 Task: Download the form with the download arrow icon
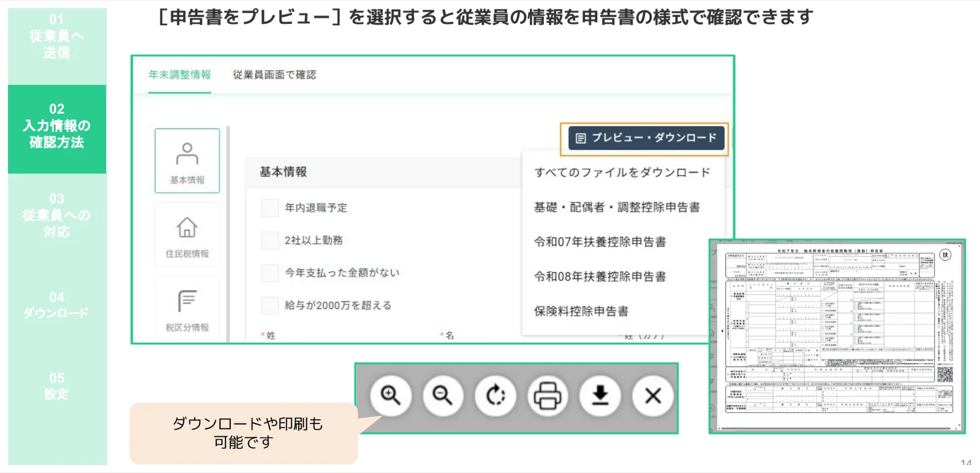[600, 396]
